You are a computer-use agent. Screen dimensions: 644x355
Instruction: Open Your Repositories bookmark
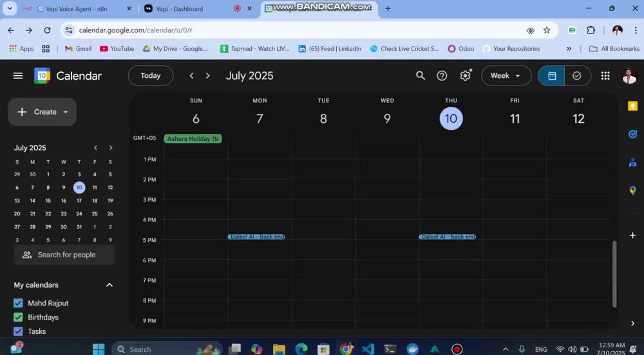pyautogui.click(x=511, y=49)
